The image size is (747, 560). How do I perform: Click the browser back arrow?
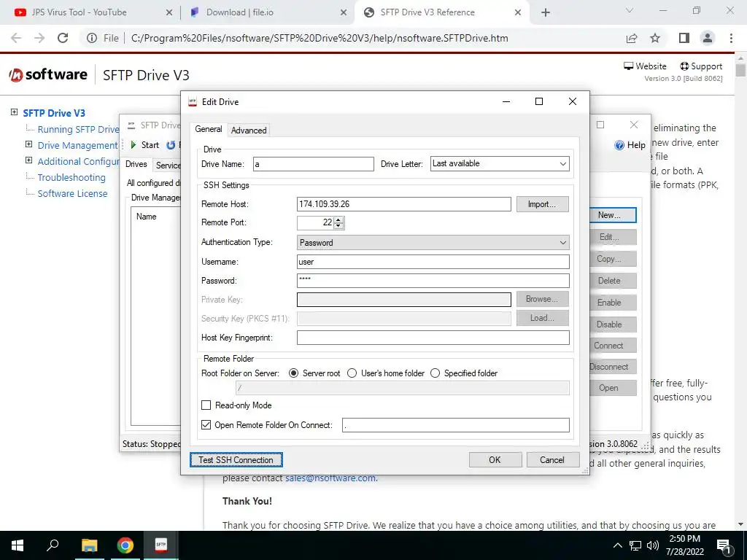coord(16,38)
